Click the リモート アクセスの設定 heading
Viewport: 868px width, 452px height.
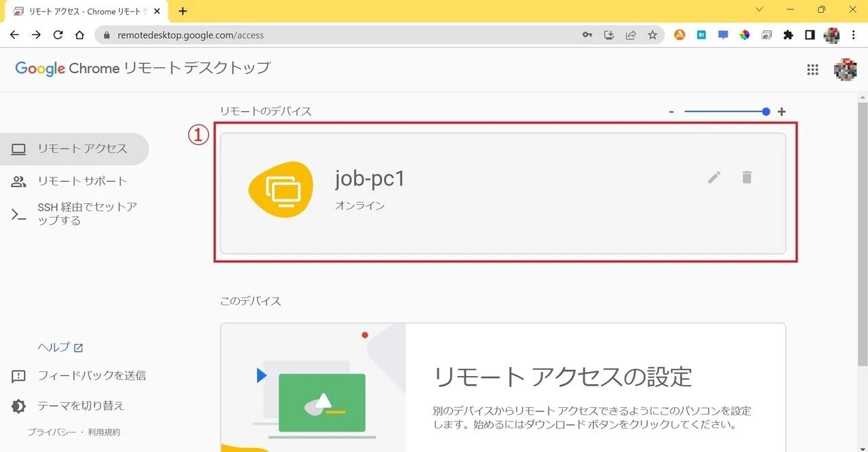click(563, 377)
